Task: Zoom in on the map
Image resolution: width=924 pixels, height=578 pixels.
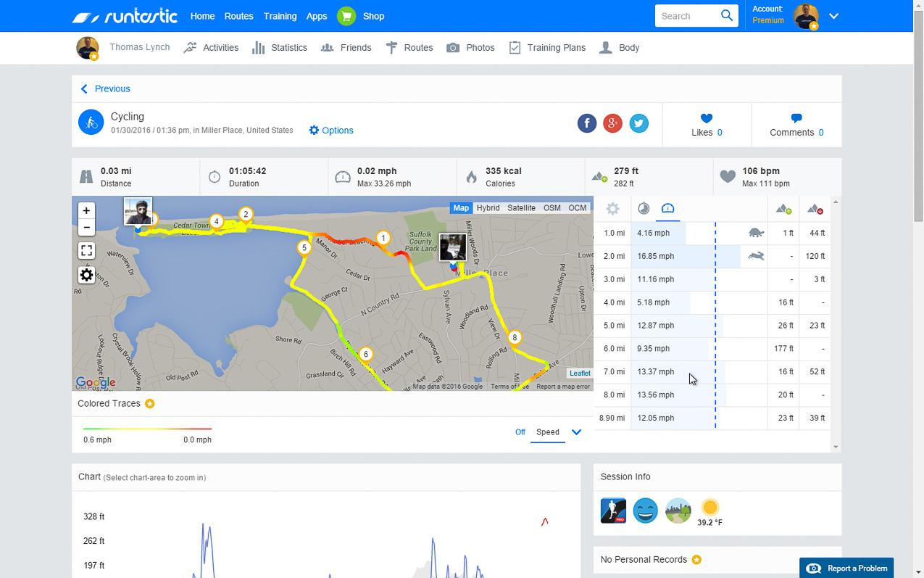Action: (86, 210)
